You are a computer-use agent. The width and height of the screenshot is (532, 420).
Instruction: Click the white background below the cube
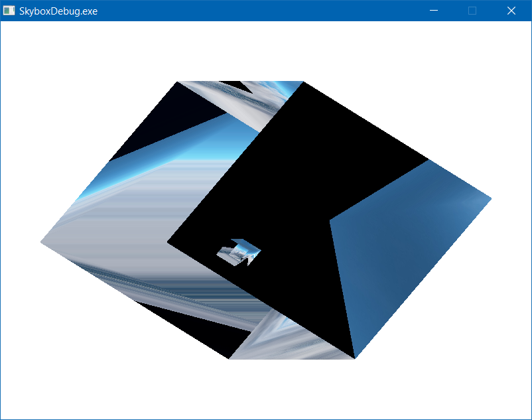coord(265,391)
